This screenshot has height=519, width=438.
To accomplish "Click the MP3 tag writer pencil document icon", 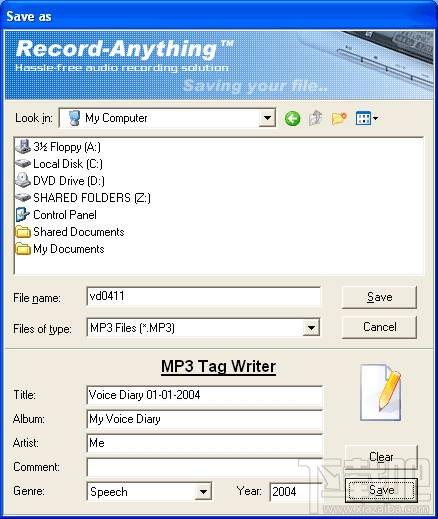I will [381, 392].
